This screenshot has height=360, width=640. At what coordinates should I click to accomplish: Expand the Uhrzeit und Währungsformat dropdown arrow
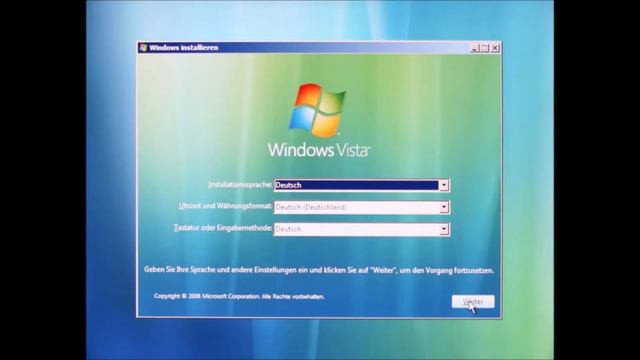pos(444,207)
